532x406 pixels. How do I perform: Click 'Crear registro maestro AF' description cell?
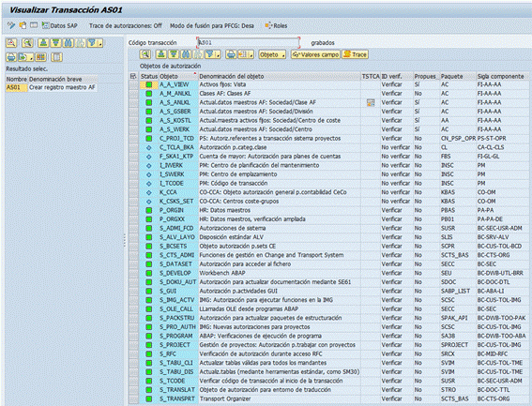coord(63,87)
